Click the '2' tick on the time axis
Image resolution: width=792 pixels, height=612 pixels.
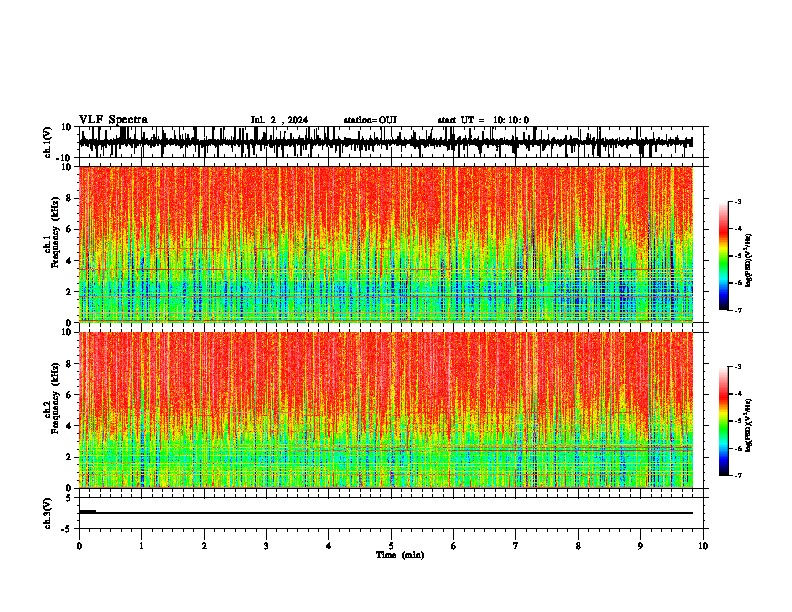(x=204, y=546)
